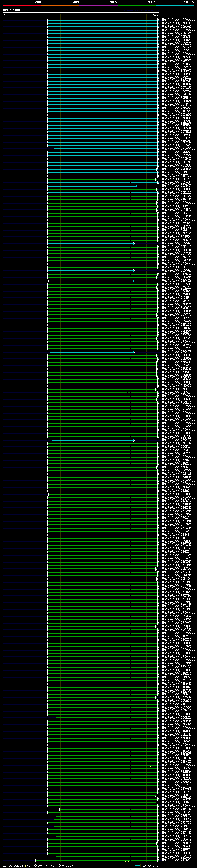
Task: Click label UniRef100_A9ZT91
Action: pos(177,595)
